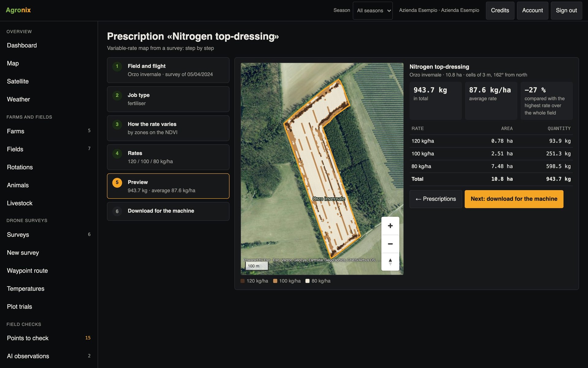The width and height of the screenshot is (588, 368).
Task: Go back to Prescriptions
Action: pyautogui.click(x=436, y=199)
